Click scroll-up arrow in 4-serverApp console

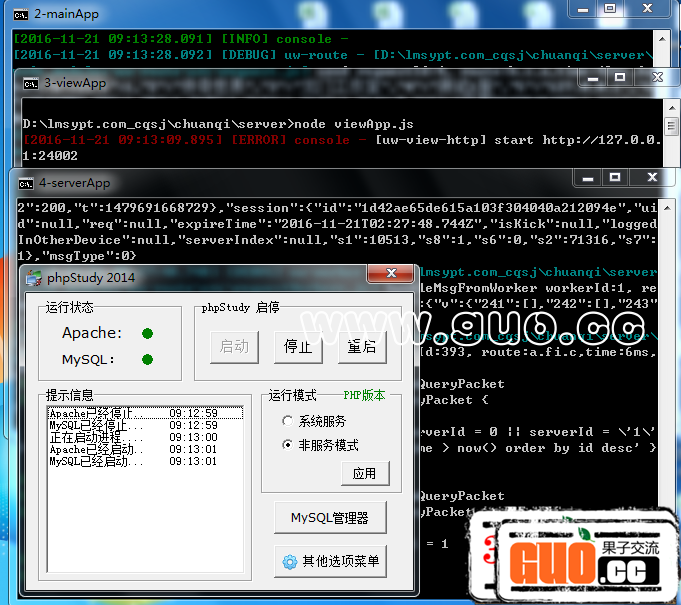click(666, 208)
